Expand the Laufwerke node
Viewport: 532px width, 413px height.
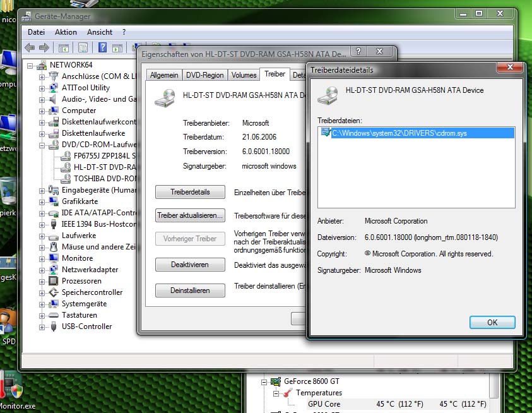coord(42,236)
